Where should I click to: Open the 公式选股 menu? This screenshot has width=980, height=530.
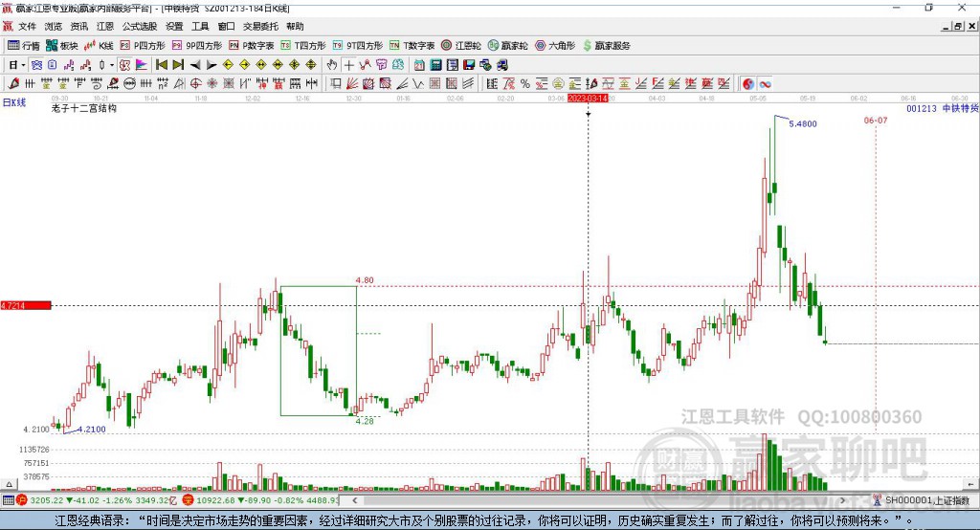coord(140,26)
